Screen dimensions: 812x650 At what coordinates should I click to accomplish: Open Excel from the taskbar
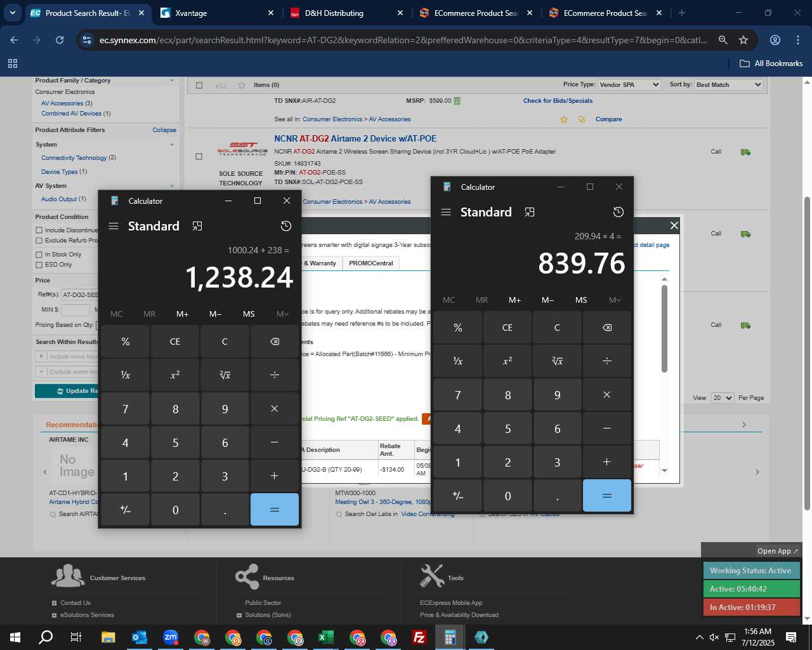(x=326, y=637)
